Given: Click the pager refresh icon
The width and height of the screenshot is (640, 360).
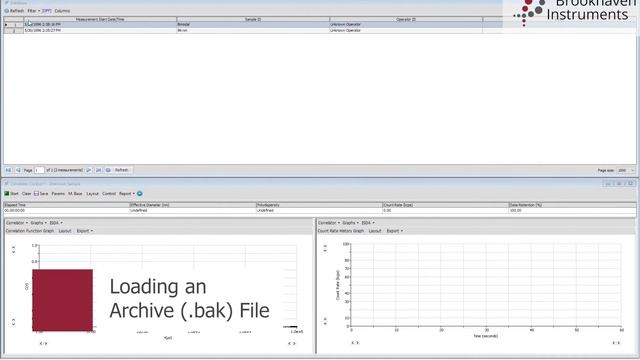Looking at the screenshot, I should [x=108, y=170].
